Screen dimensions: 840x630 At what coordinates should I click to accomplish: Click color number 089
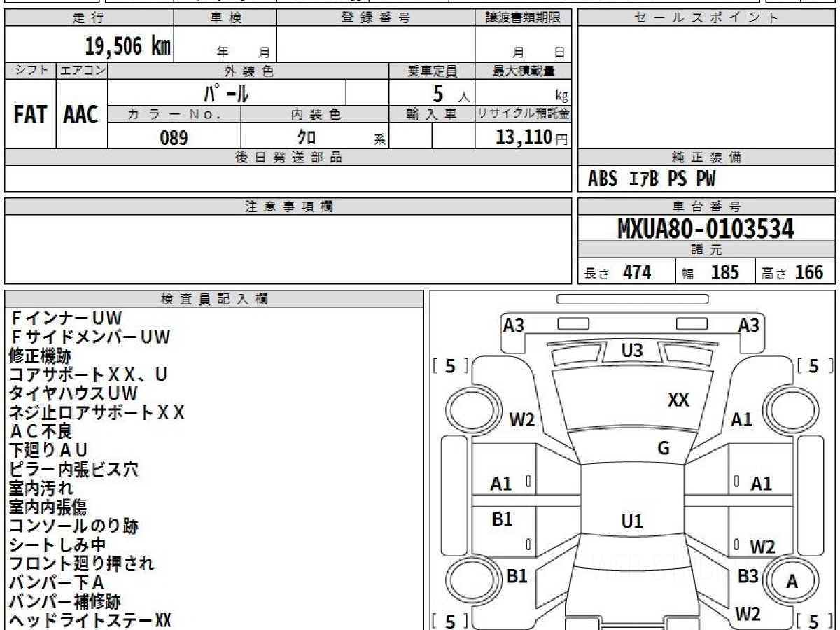174,137
